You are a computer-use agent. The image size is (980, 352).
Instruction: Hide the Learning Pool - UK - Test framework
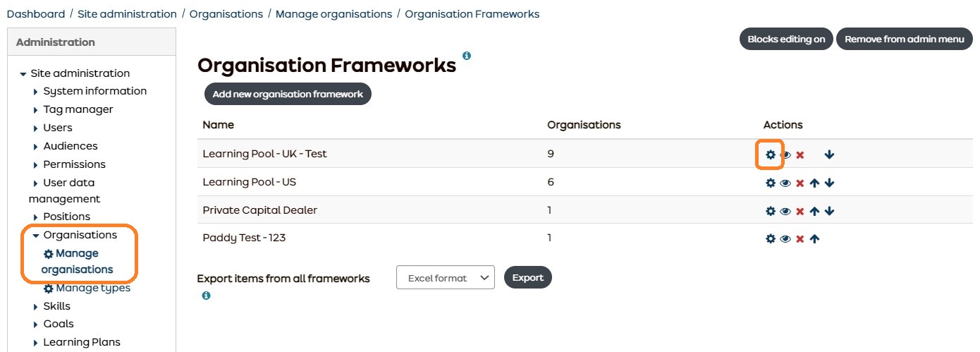coord(785,154)
